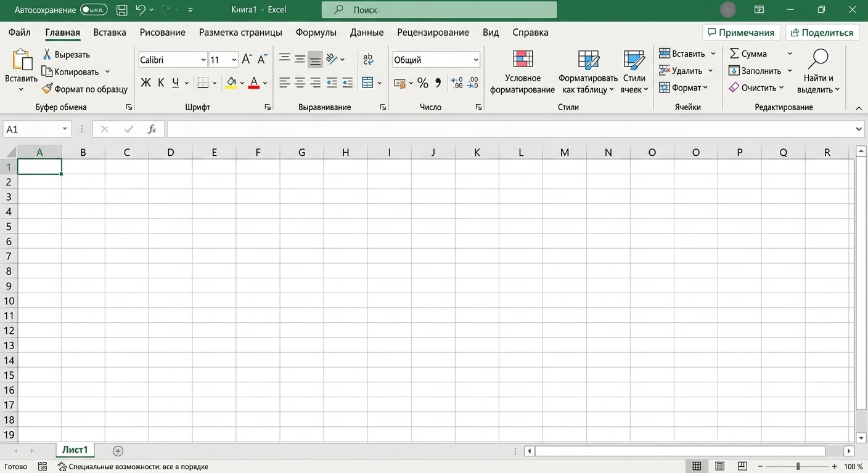The height and width of the screenshot is (473, 868).
Task: Switch to the Данные tab
Action: click(x=367, y=32)
